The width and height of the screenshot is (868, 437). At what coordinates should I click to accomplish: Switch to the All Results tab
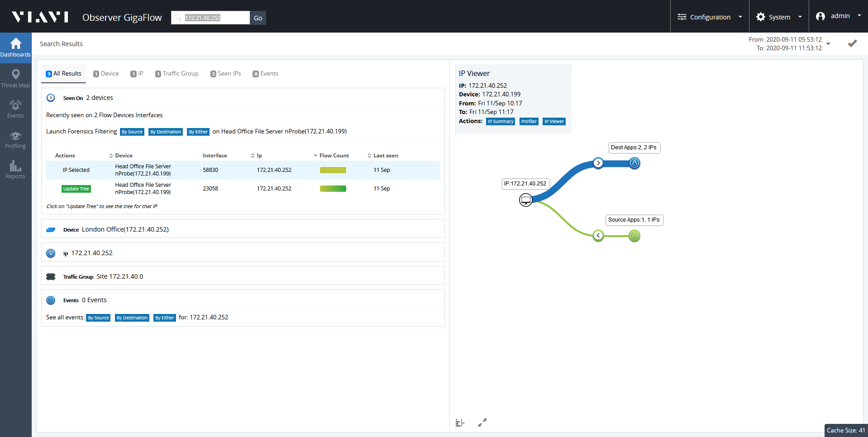(x=64, y=74)
